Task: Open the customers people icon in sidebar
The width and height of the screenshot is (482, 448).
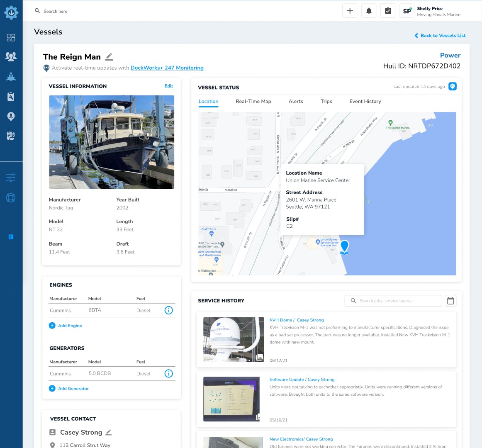Action: coord(11,56)
